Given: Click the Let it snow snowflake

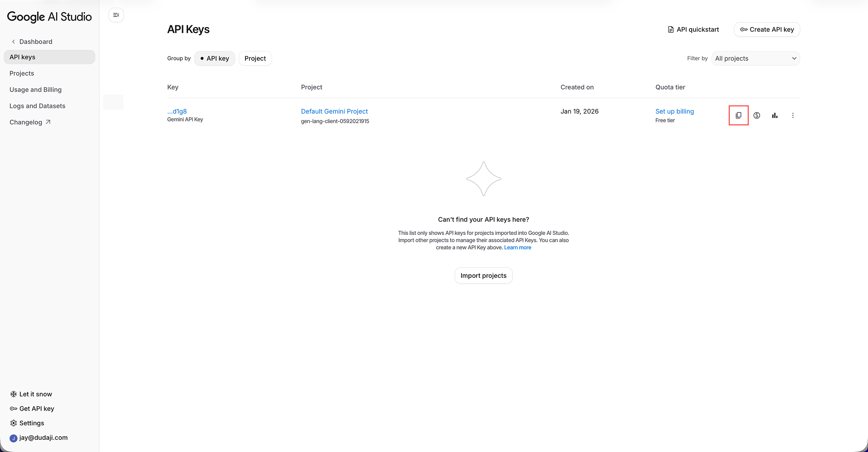Looking at the screenshot, I should pos(14,394).
